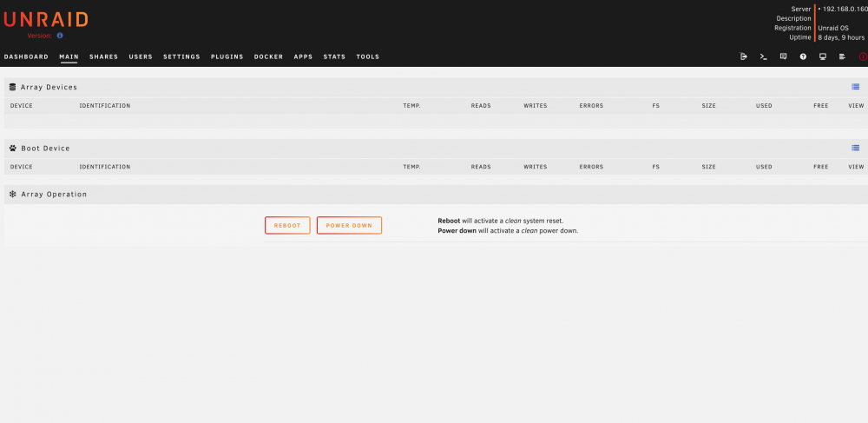Click the Array Devices section title

[49, 88]
